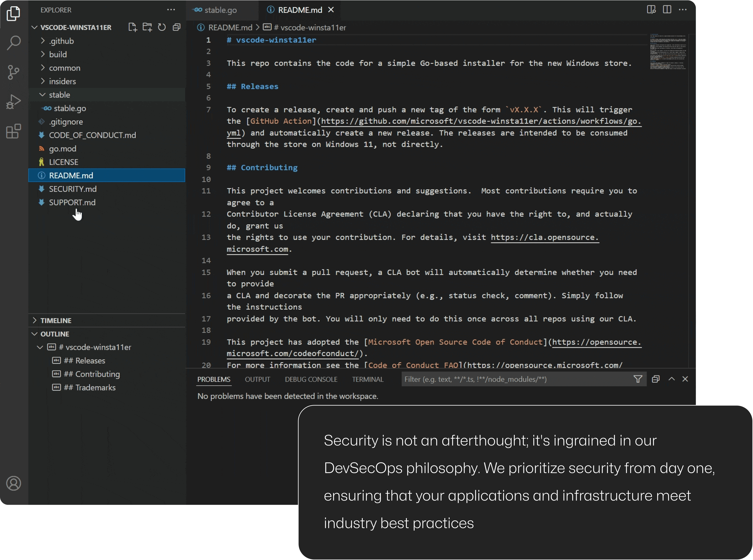This screenshot has height=560, width=753.
Task: Click the GitHub Action workflow URL
Action: [x=481, y=121]
